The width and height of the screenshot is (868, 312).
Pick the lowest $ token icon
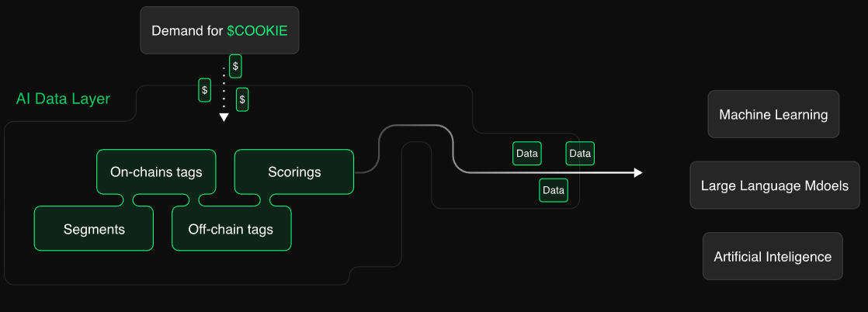pos(242,99)
